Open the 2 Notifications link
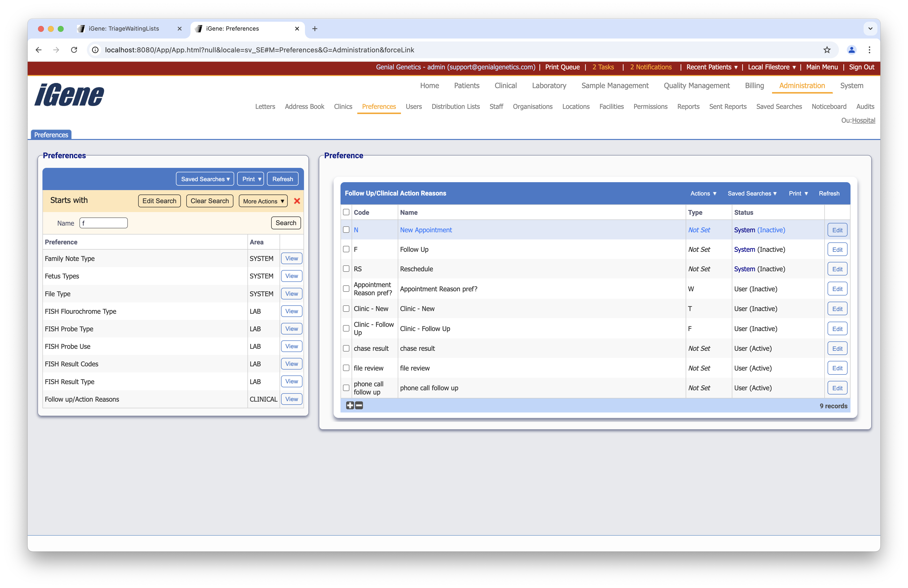Viewport: 908px width, 588px height. click(x=650, y=67)
